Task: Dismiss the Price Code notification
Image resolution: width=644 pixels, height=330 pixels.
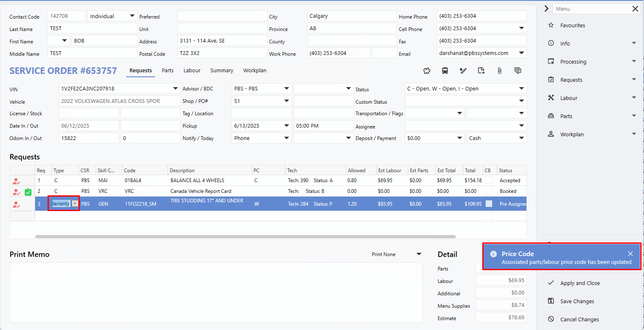Action: pos(630,254)
